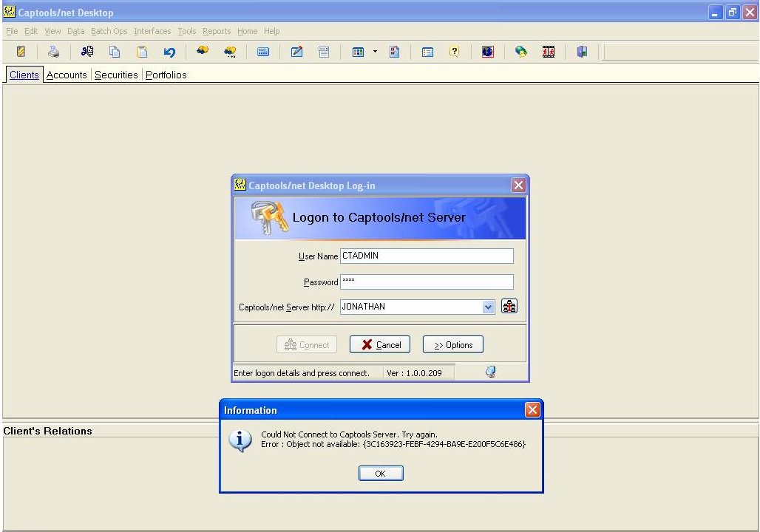
Task: Click the clipboard paste toolbar icon
Action: pyautogui.click(x=142, y=52)
